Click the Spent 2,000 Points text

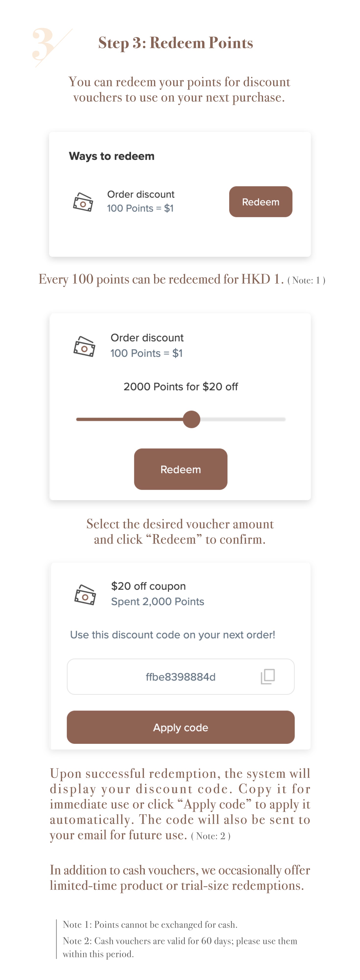[157, 601]
